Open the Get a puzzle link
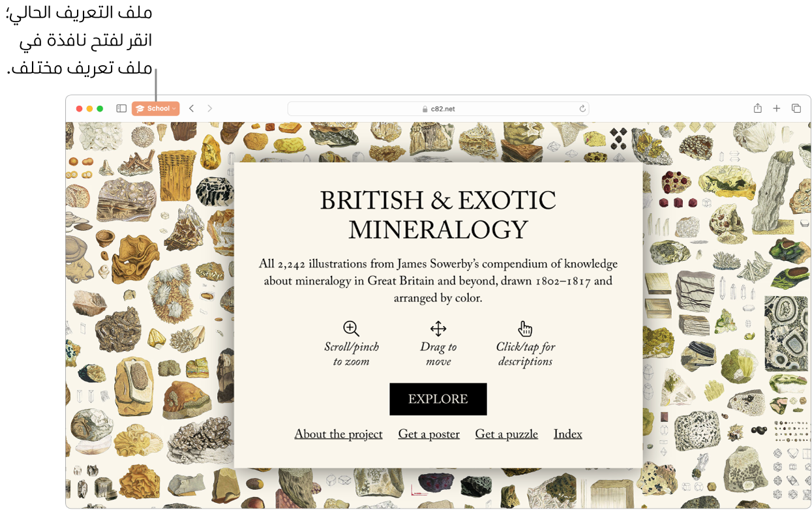Image resolution: width=812 pixels, height=510 pixels. click(x=507, y=434)
